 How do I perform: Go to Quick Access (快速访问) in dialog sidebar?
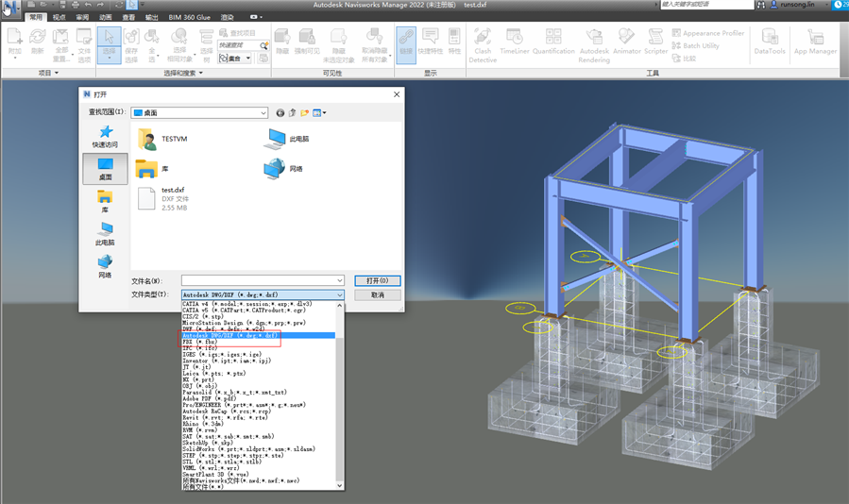pos(105,137)
